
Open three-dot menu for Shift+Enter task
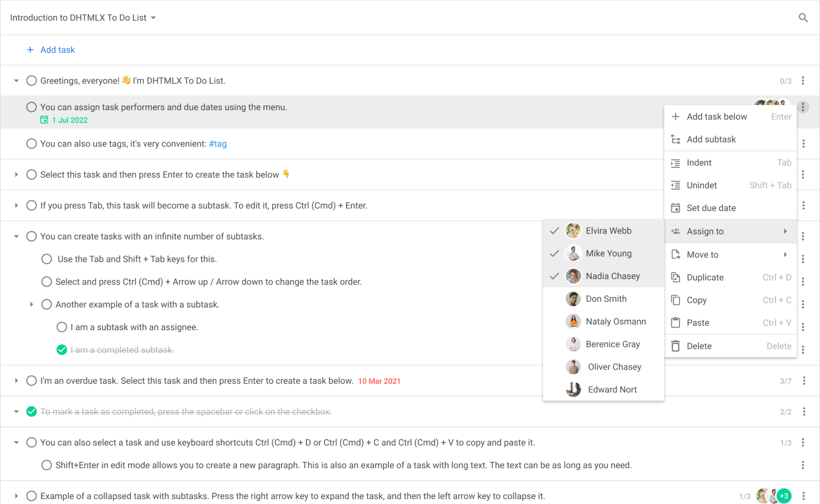click(803, 466)
